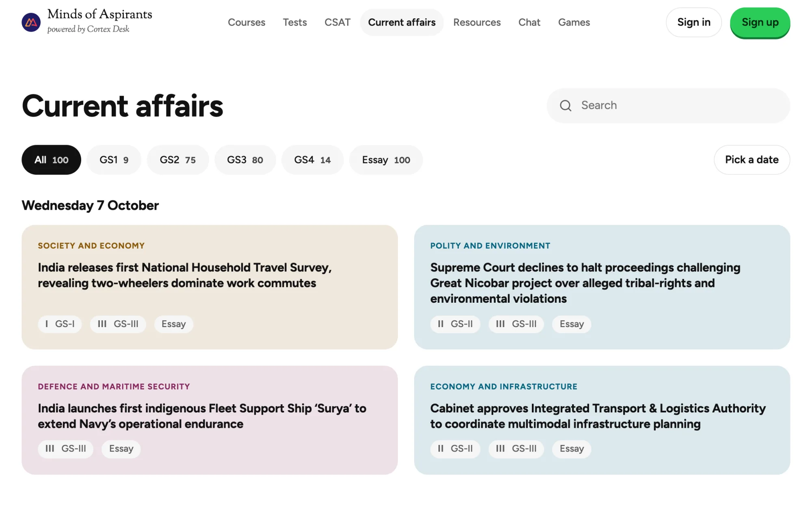Click the 'Economy and Infrastructure' category label
This screenshot has width=812, height=514.
pyautogui.click(x=504, y=387)
